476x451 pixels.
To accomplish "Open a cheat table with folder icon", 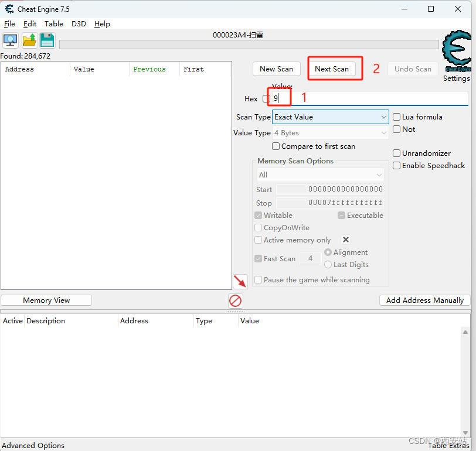I will tap(29, 40).
